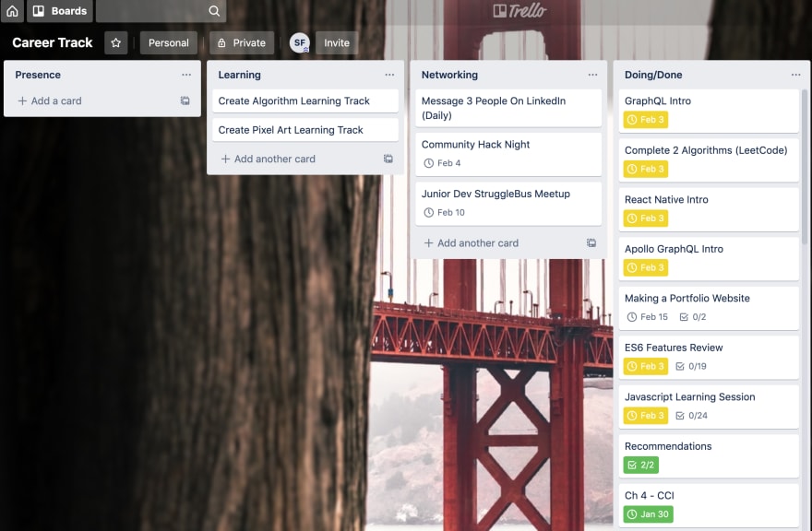Open the Making a Portfolio Website card
The width and height of the screenshot is (812, 531).
pyautogui.click(x=709, y=308)
